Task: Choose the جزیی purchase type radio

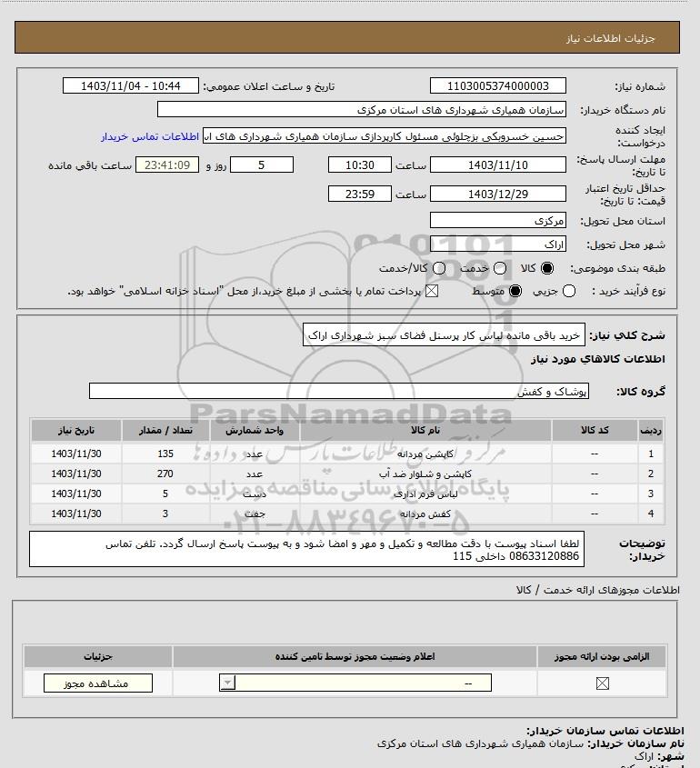Action: pyautogui.click(x=569, y=292)
